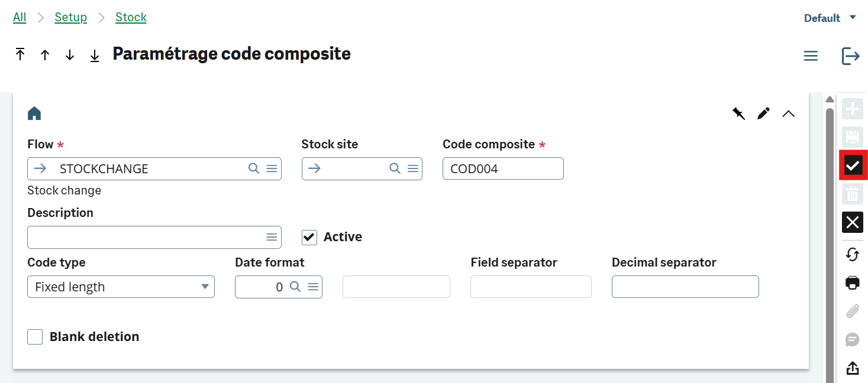This screenshot has height=383, width=868.
Task: Open the Stock breadcrumb link
Action: (x=131, y=17)
